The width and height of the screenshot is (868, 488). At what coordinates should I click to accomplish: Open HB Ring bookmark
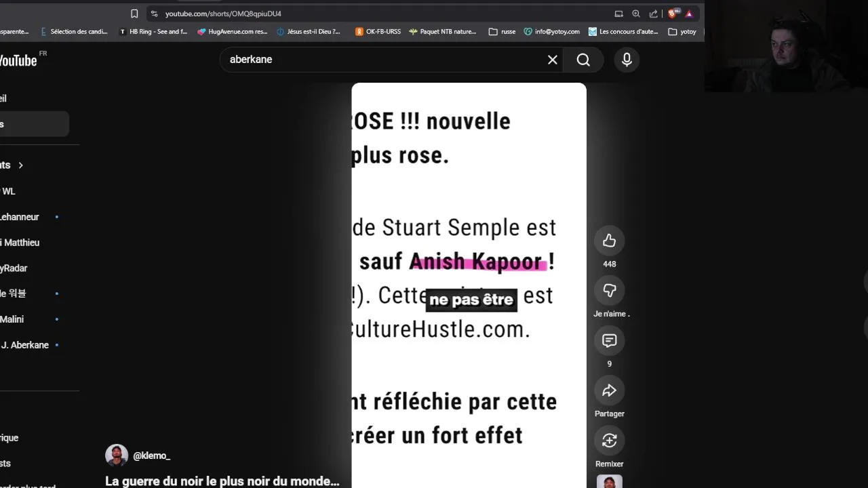(x=153, y=31)
